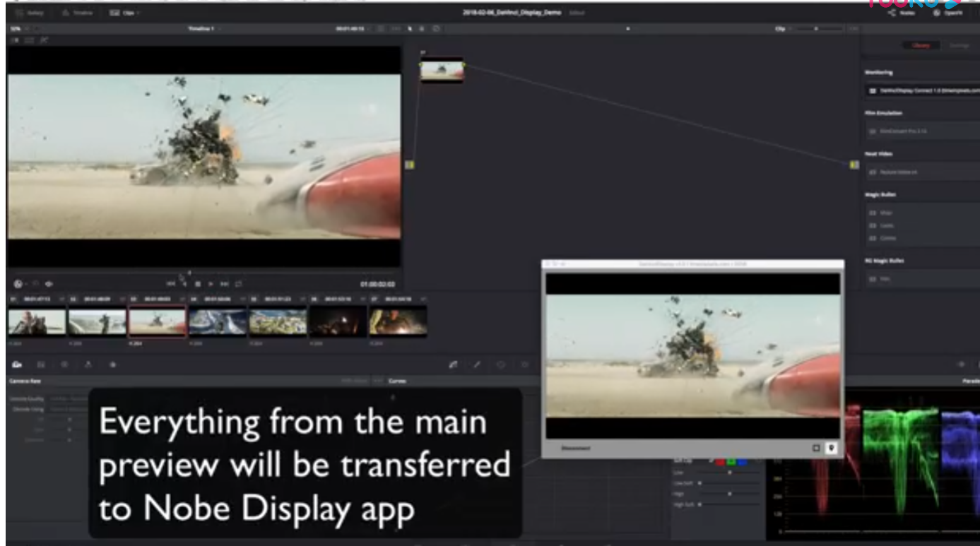Click Disconnect in Nobe Display window

[x=576, y=448]
